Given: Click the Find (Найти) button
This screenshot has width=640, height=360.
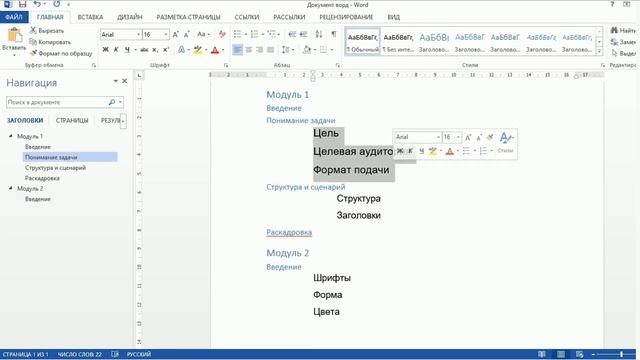Looking at the screenshot, I should point(624,31).
